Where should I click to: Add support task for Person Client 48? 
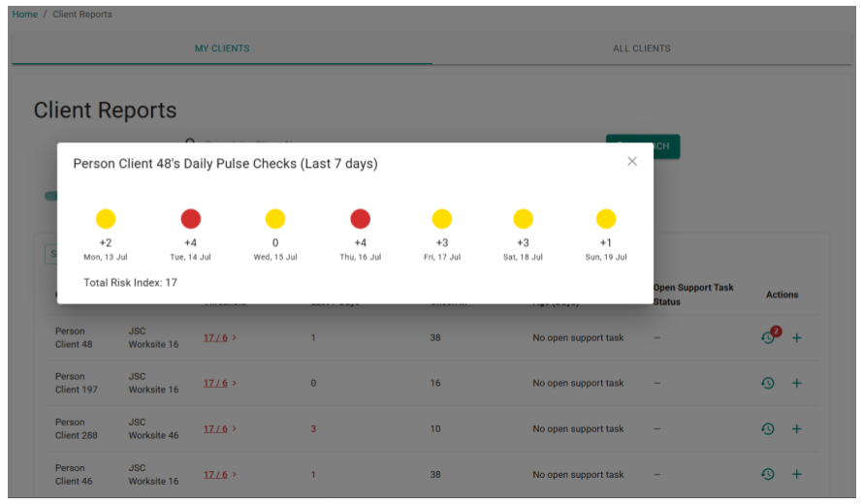796,338
